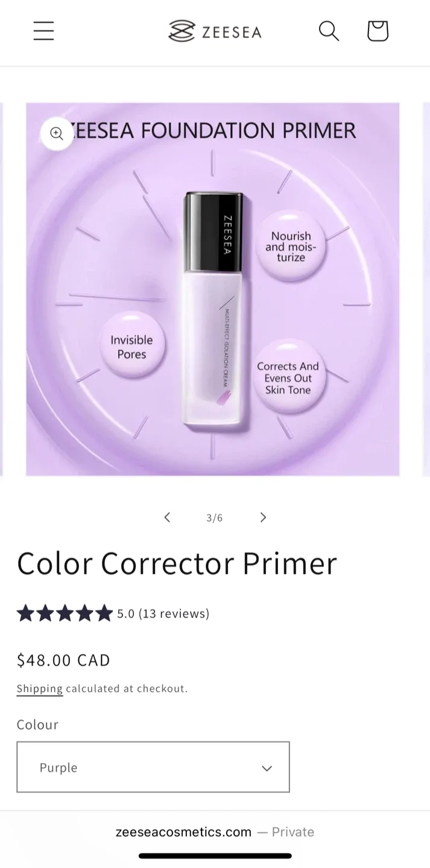The height and width of the screenshot is (868, 430).
Task: Open the Colour selection dropdown
Action: 153,767
